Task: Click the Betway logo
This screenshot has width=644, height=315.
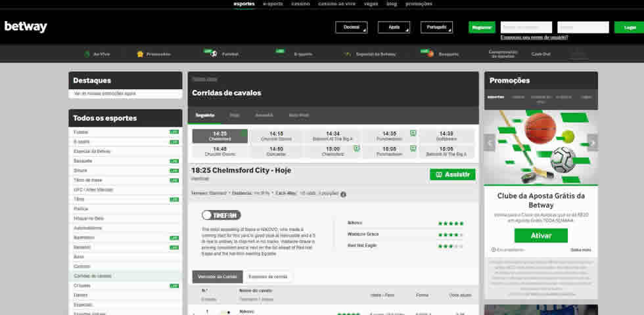Action: point(26,27)
